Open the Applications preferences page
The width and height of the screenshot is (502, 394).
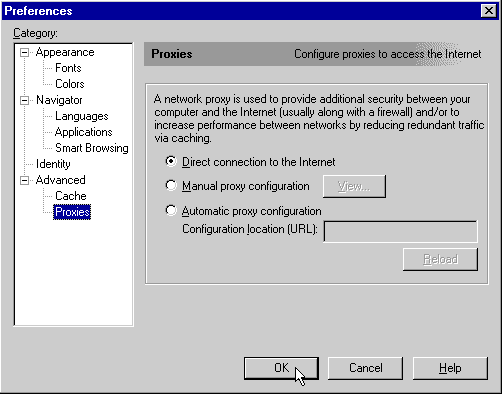click(83, 132)
